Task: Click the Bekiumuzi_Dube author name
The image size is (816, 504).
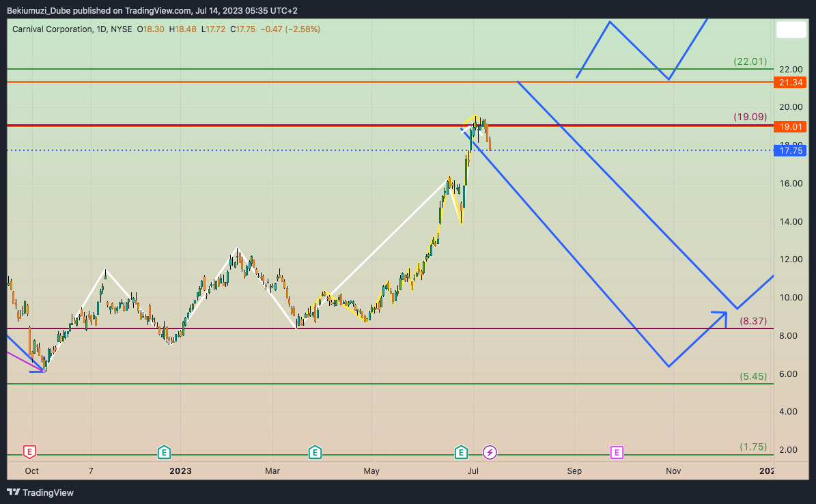Action: point(38,10)
